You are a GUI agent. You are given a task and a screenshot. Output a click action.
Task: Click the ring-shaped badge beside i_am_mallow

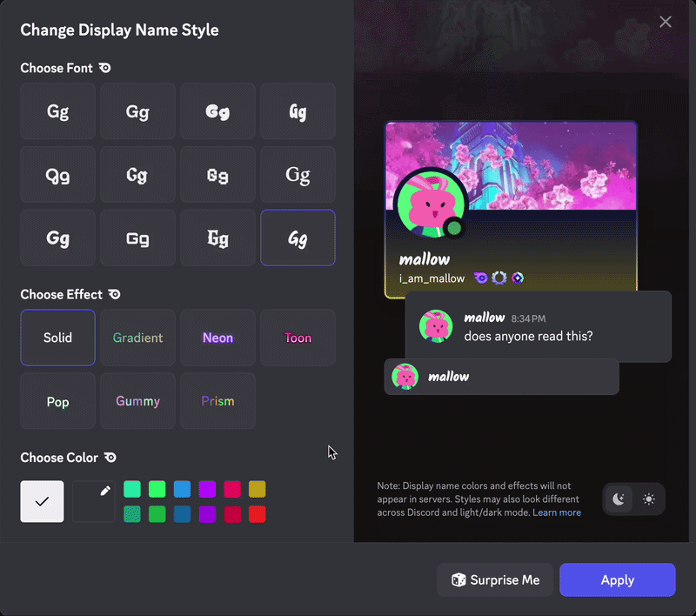pyautogui.click(x=499, y=278)
